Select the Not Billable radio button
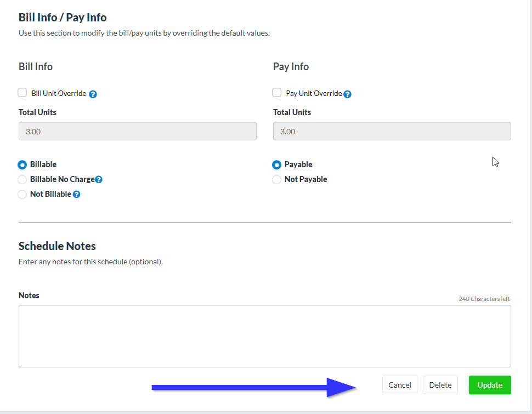 click(22, 194)
